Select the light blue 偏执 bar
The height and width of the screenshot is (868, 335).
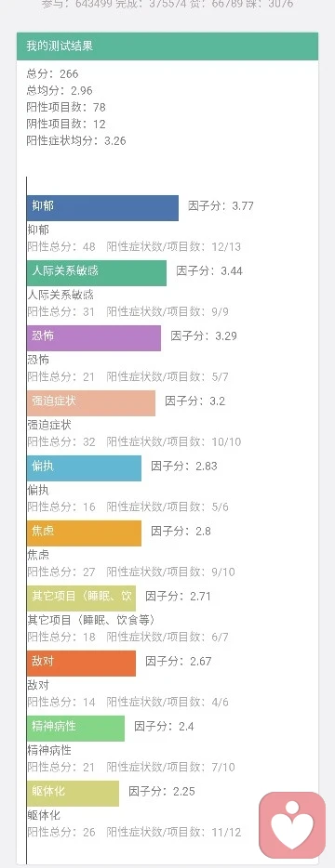coord(84,467)
